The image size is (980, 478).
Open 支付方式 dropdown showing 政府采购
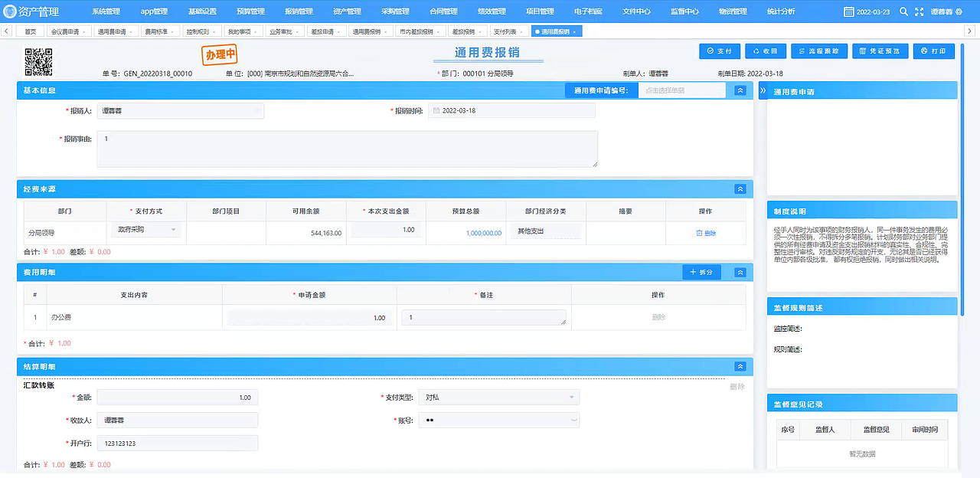147,230
